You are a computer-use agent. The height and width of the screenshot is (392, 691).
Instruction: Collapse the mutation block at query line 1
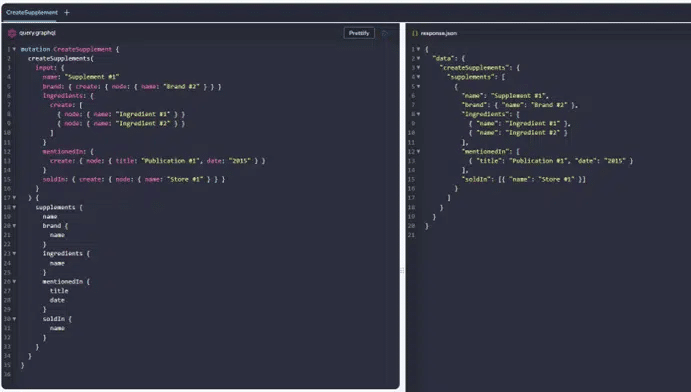click(x=15, y=49)
